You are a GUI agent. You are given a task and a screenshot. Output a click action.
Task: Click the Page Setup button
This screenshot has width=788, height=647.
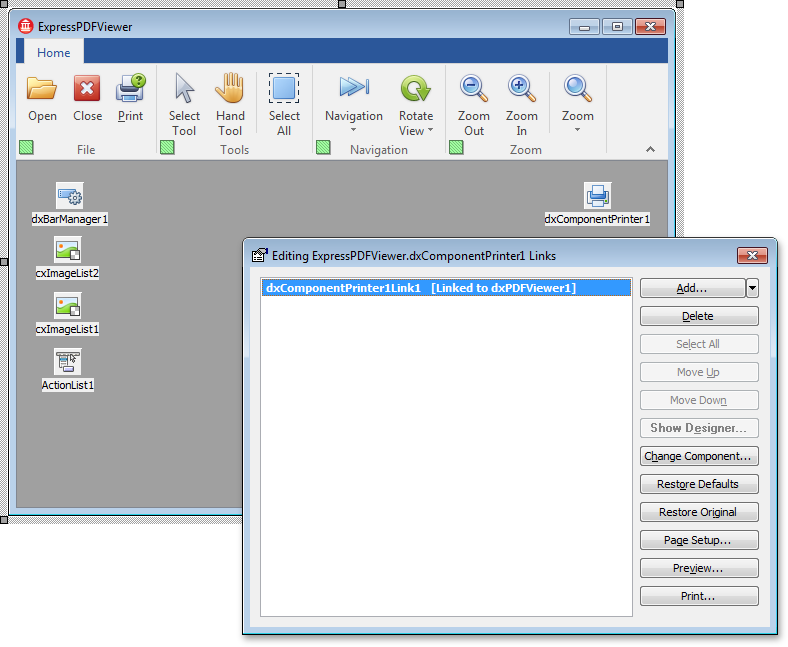click(698, 540)
